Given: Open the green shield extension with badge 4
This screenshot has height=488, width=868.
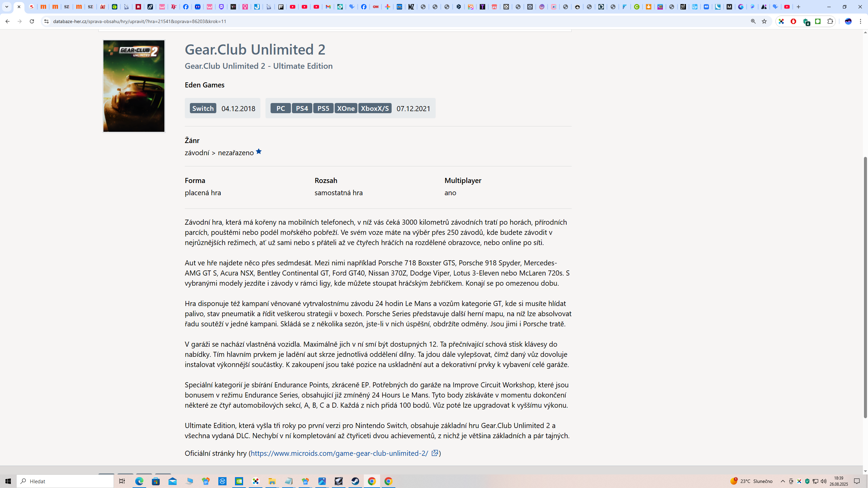Looking at the screenshot, I should pos(806,22).
